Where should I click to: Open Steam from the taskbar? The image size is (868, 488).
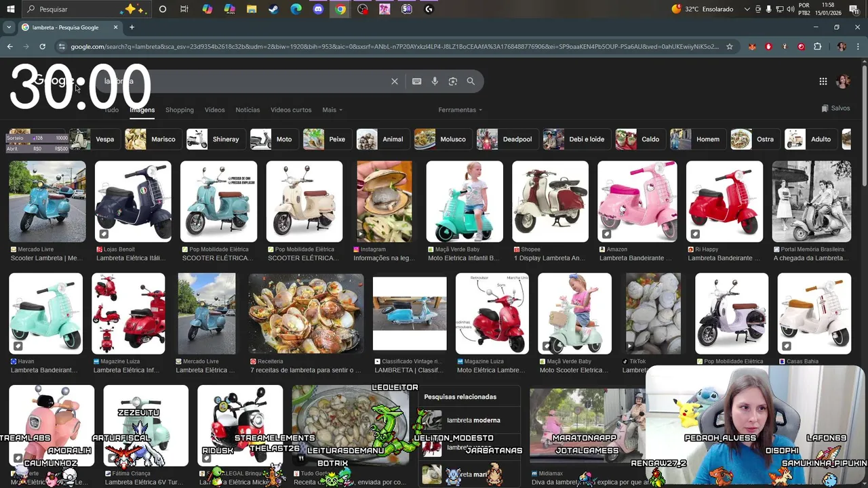(273, 9)
